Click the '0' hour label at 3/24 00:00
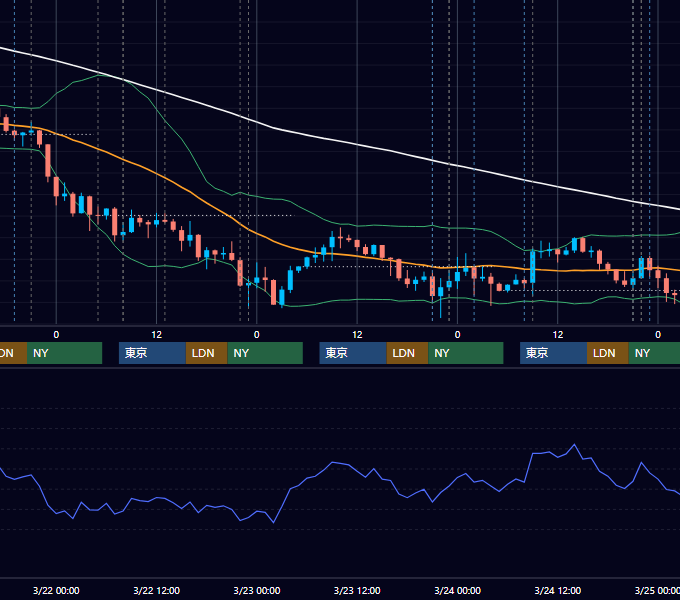The image size is (680, 600). (457, 335)
